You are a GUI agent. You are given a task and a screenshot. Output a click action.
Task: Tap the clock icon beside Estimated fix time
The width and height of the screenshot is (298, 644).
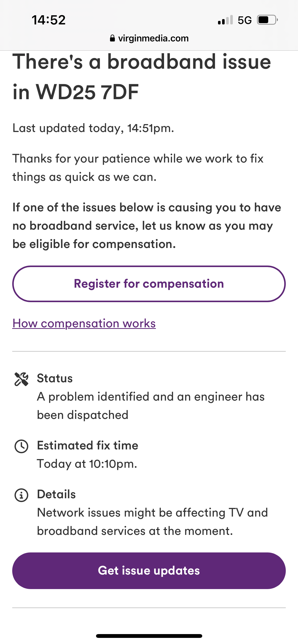(21, 446)
